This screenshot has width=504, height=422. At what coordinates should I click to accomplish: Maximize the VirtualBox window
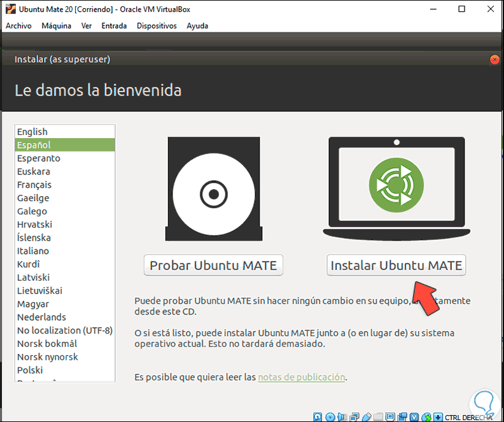[461, 10]
